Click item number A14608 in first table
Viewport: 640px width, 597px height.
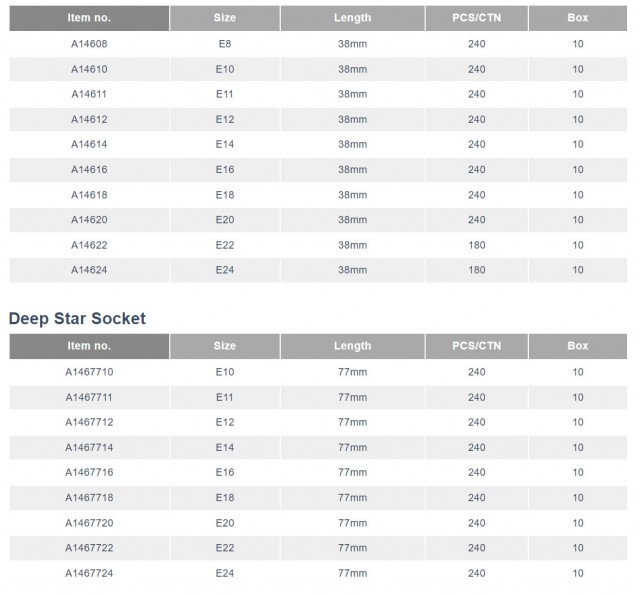tap(89, 44)
